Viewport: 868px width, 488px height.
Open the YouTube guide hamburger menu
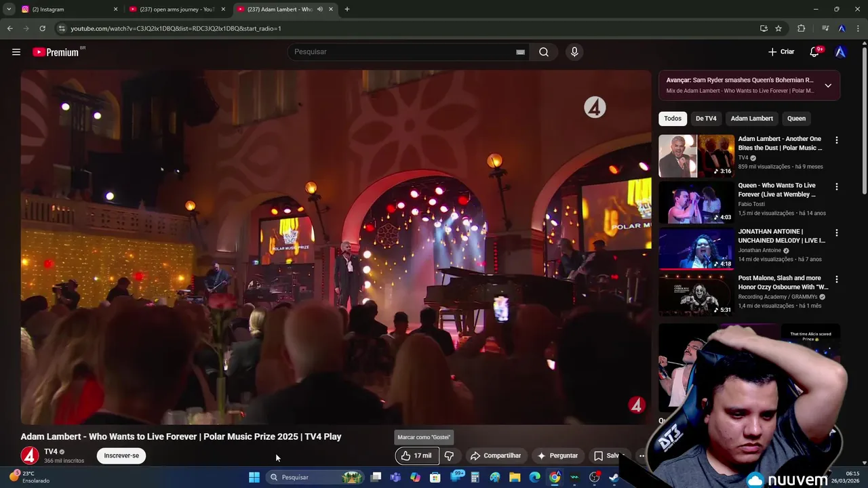(x=16, y=52)
